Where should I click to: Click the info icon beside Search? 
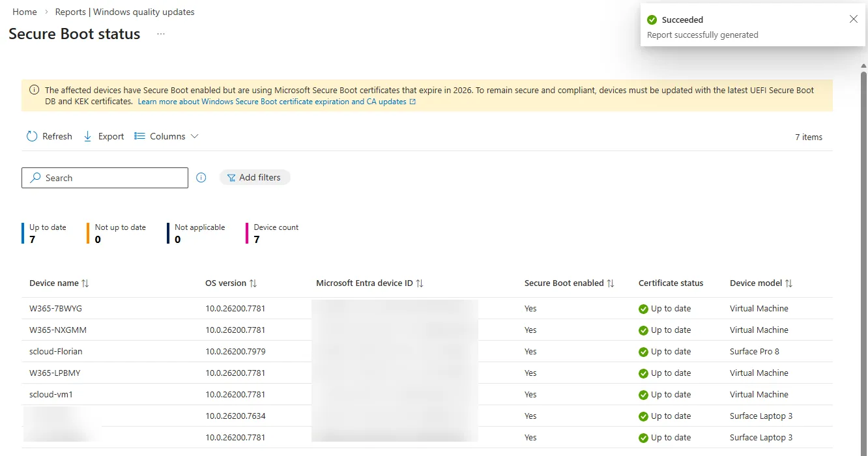pos(201,177)
